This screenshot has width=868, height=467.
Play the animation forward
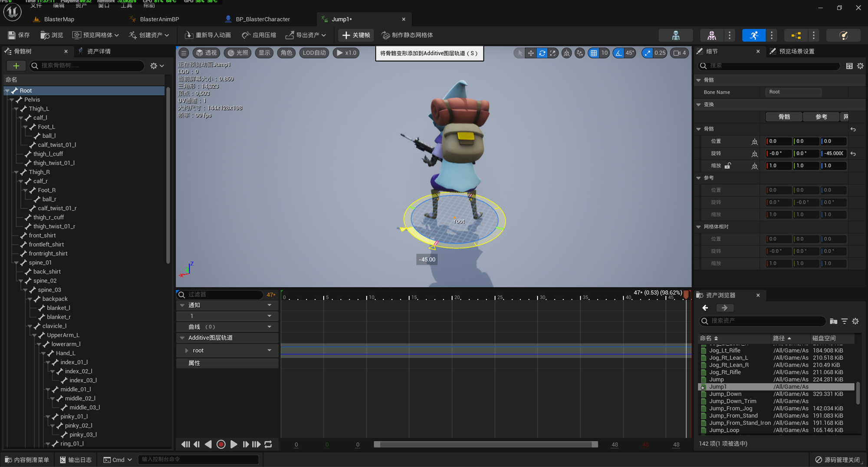point(233,444)
